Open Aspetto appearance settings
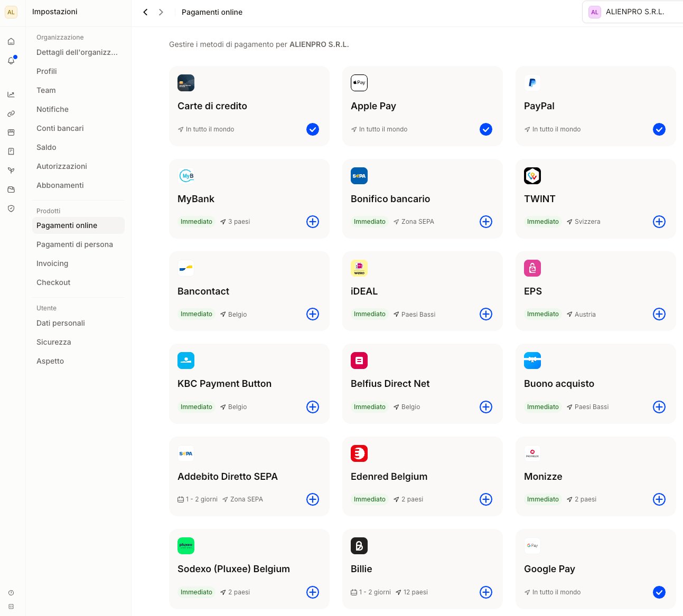The height and width of the screenshot is (616, 683). pyautogui.click(x=78, y=361)
